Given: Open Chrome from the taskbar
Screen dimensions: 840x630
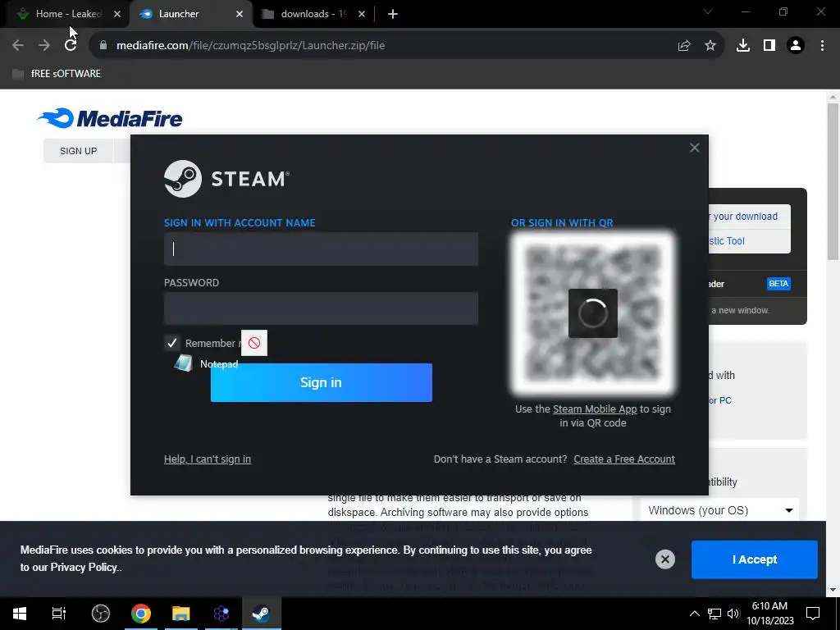Looking at the screenshot, I should (x=141, y=614).
